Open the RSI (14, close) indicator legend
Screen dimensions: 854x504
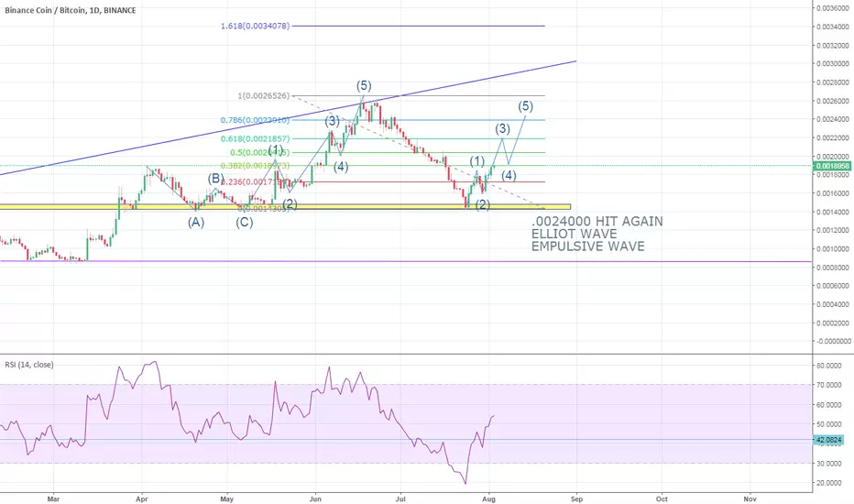pyautogui.click(x=29, y=365)
